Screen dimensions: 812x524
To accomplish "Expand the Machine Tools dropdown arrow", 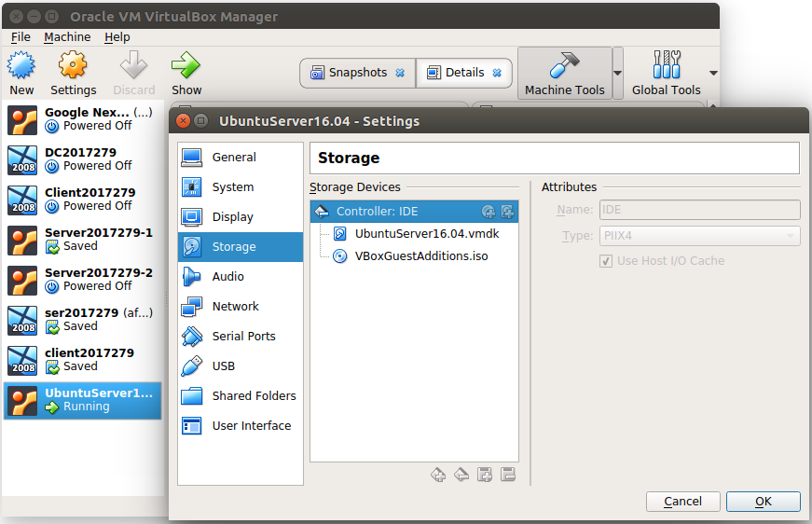I will click(x=617, y=73).
